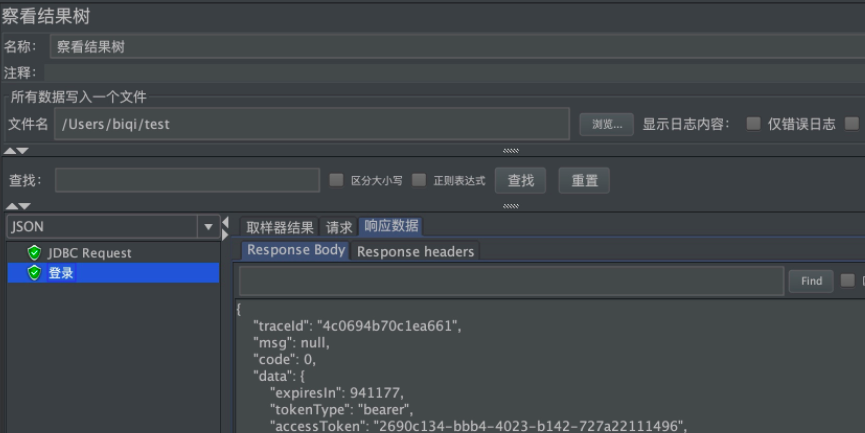865x433 pixels.
Task: Click the Find button in the response panel
Action: click(811, 281)
